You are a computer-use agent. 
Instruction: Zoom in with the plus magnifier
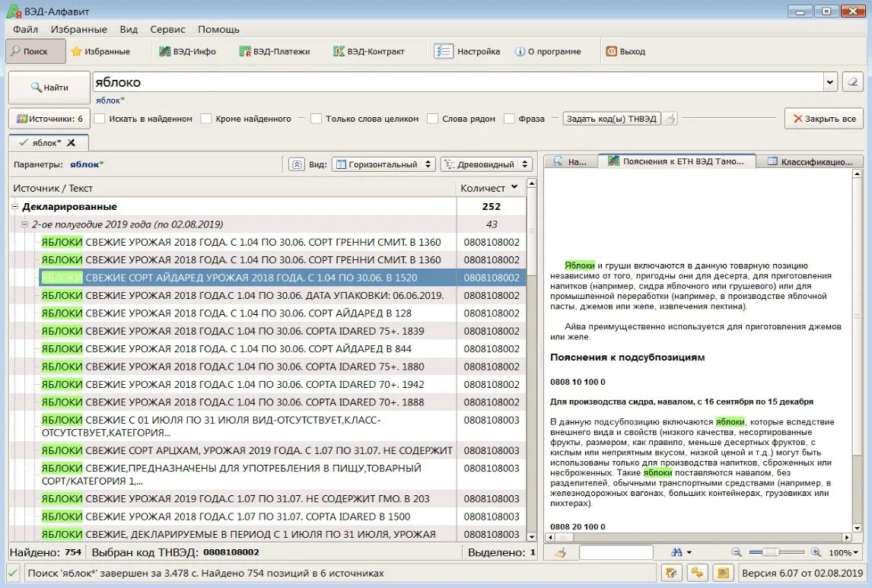click(816, 552)
